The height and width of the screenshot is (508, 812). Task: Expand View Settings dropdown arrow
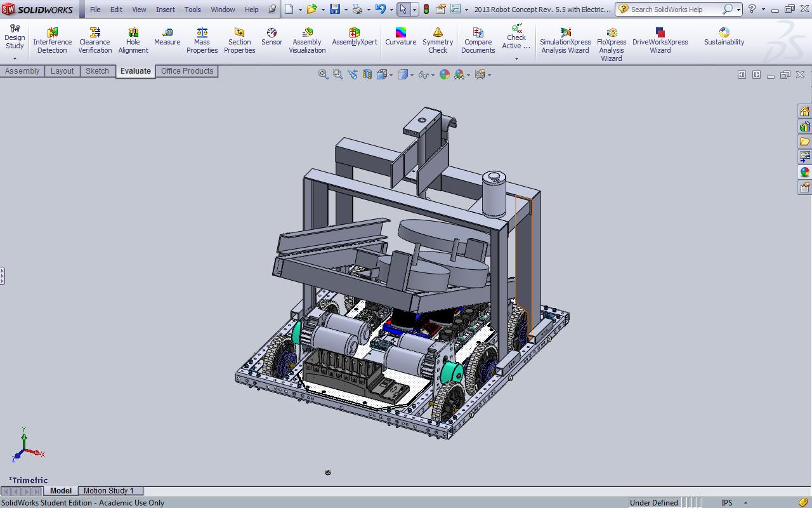(x=489, y=75)
